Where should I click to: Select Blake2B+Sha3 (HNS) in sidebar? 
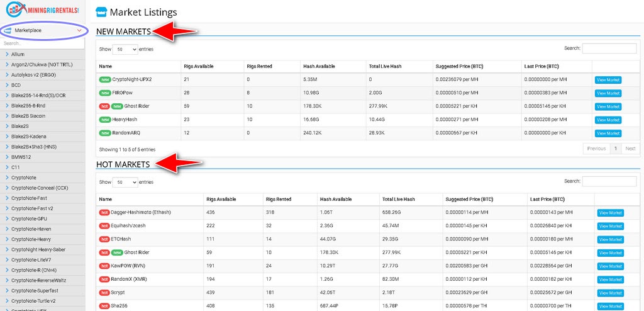tap(43, 147)
